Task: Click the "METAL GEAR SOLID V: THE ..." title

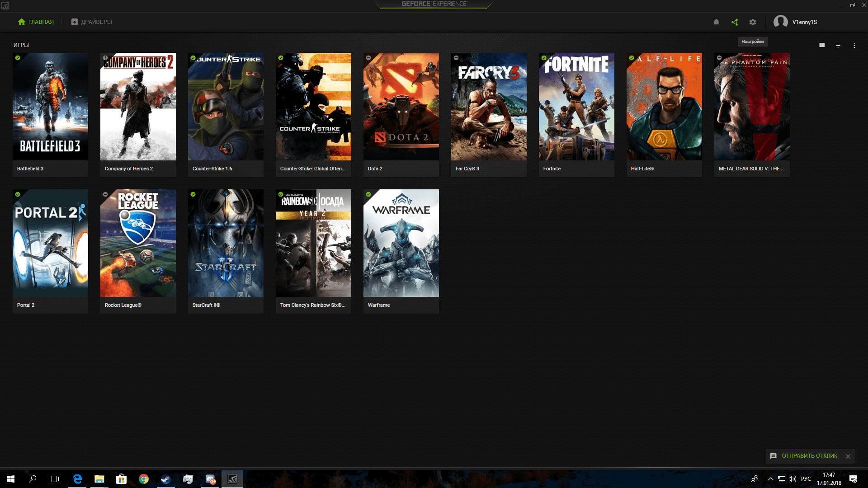Action: (x=752, y=169)
